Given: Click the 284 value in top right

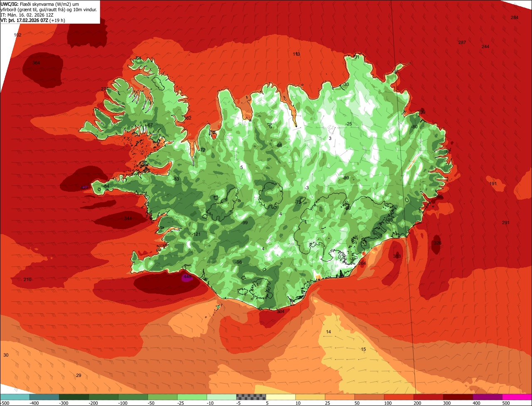Looking at the screenshot, I should (x=515, y=17).
